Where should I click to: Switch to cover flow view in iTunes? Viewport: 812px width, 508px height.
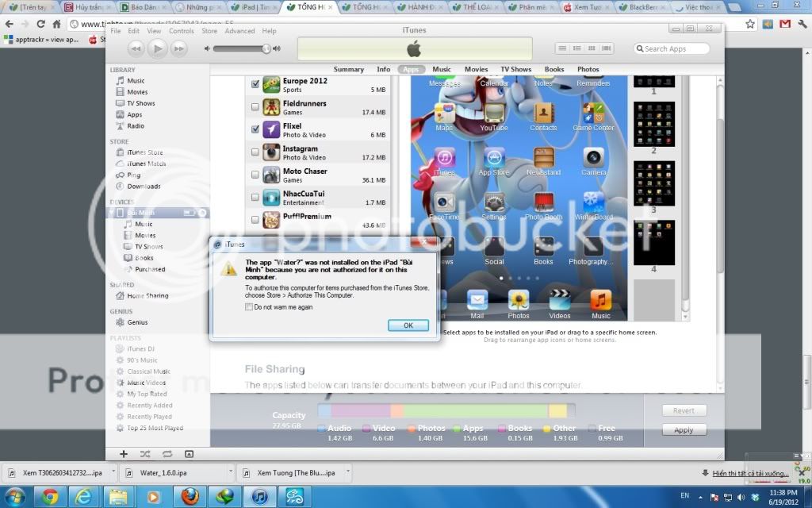[607, 48]
